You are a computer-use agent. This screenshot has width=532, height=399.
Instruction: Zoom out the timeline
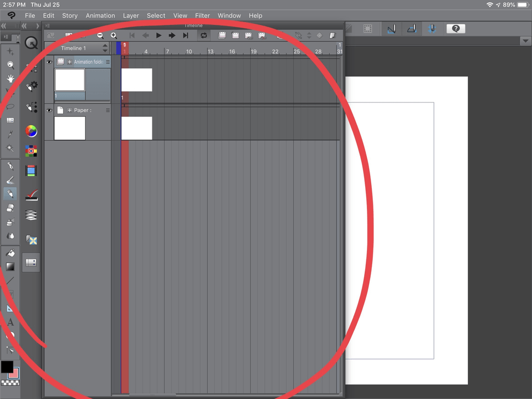click(100, 35)
